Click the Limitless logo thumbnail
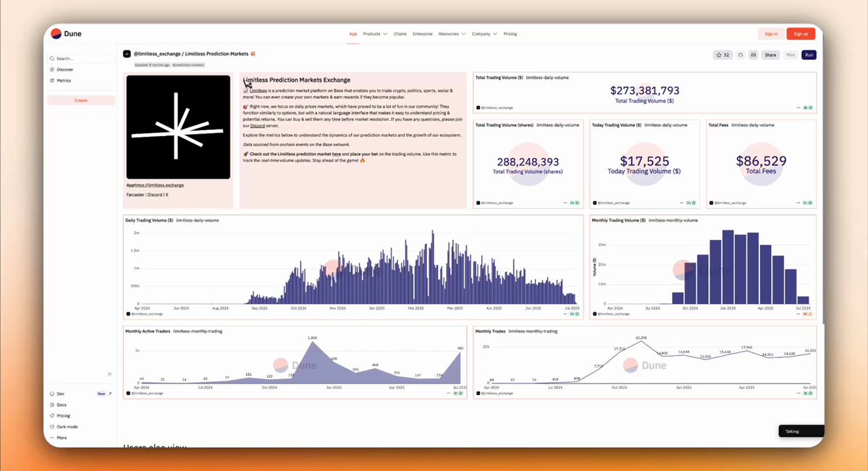 (x=178, y=127)
